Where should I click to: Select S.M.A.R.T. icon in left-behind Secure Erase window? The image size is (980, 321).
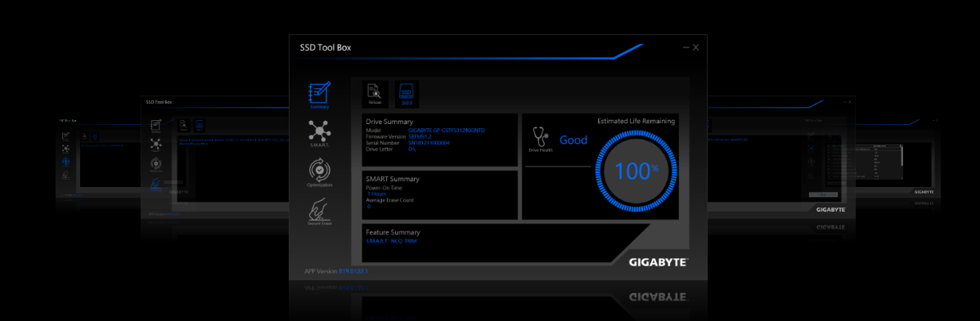coord(156,145)
